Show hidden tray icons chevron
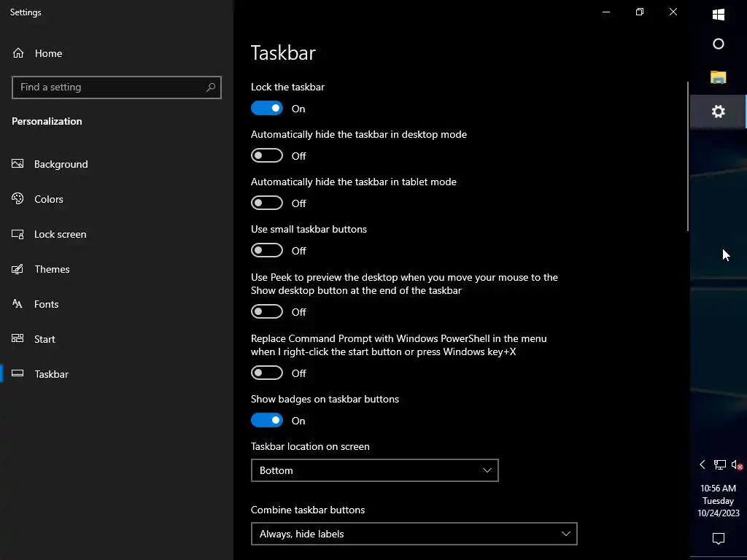 pyautogui.click(x=703, y=464)
